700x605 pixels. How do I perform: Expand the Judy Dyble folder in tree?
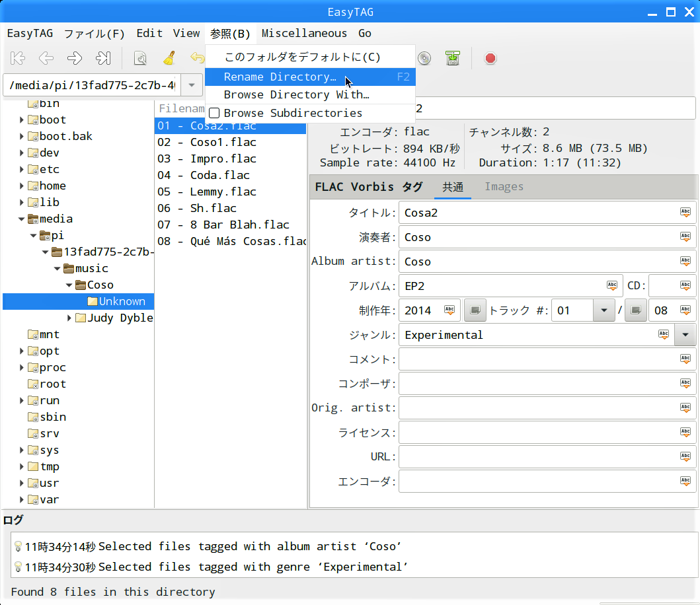coord(69,318)
